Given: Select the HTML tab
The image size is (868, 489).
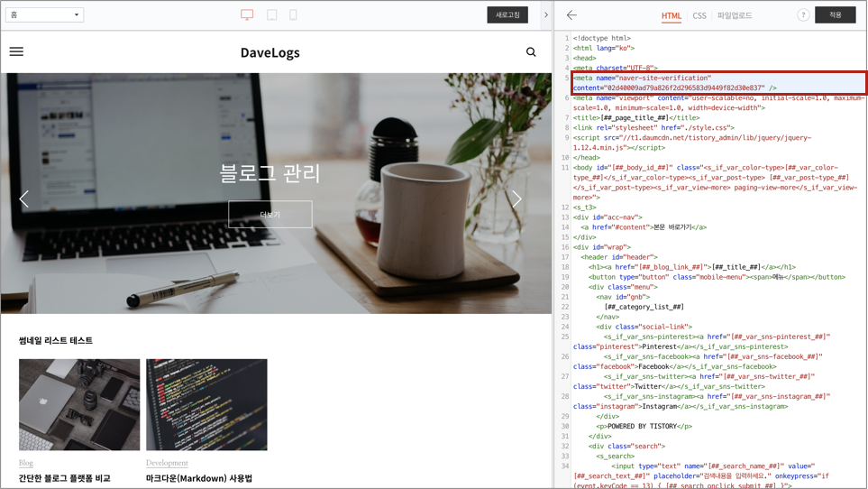Looking at the screenshot, I should (671, 15).
